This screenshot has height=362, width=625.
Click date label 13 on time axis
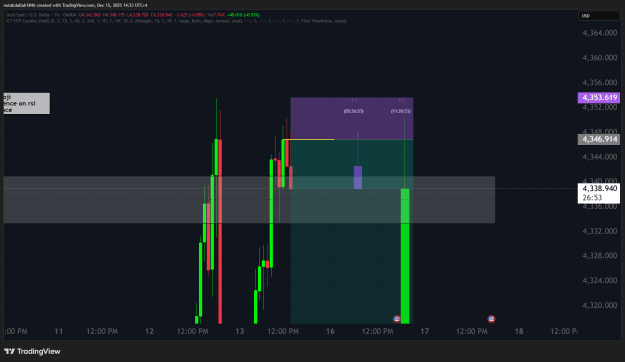coord(240,331)
